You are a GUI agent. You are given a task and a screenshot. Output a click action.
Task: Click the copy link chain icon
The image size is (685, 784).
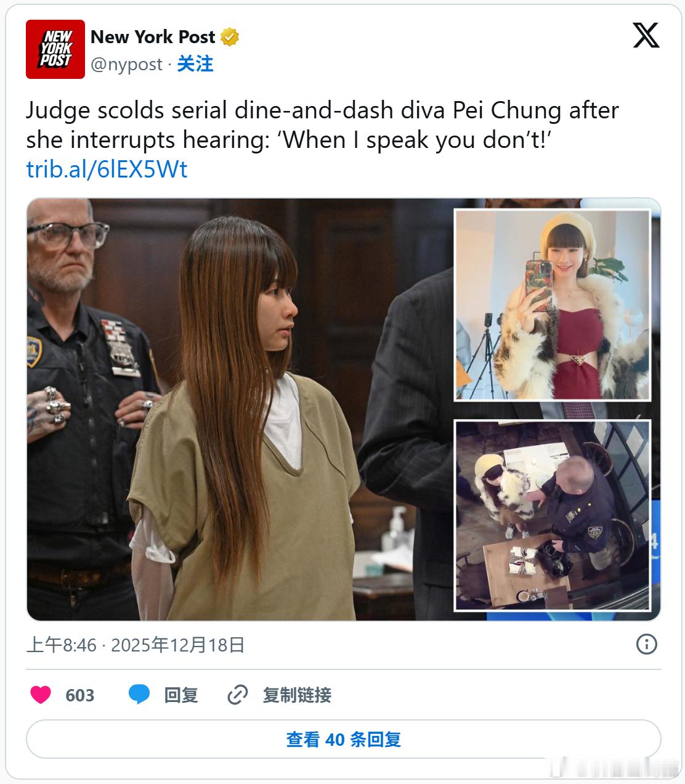(237, 695)
